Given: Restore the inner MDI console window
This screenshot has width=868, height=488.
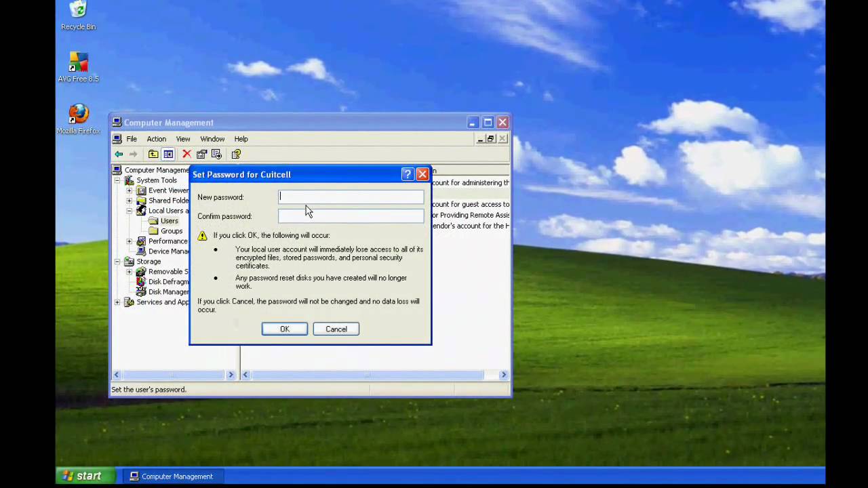Looking at the screenshot, I should [x=491, y=139].
